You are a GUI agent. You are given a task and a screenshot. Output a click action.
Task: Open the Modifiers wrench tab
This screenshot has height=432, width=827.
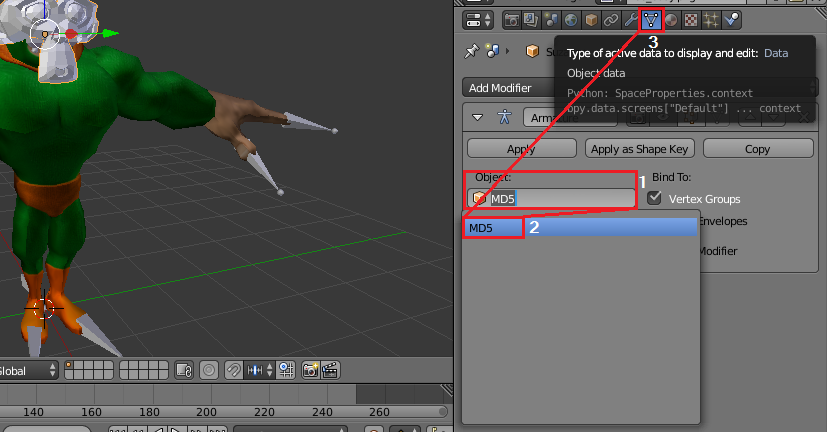(631, 21)
